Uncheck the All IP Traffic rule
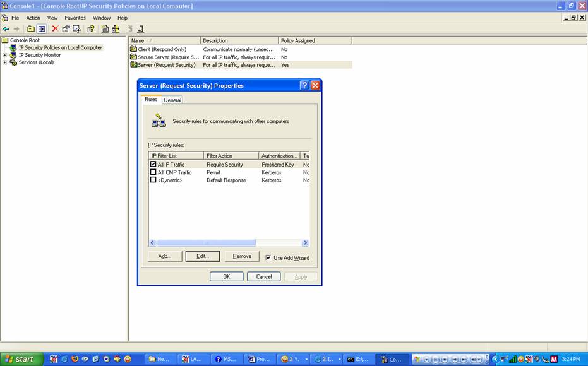Image resolution: width=588 pixels, height=366 pixels. (x=153, y=165)
